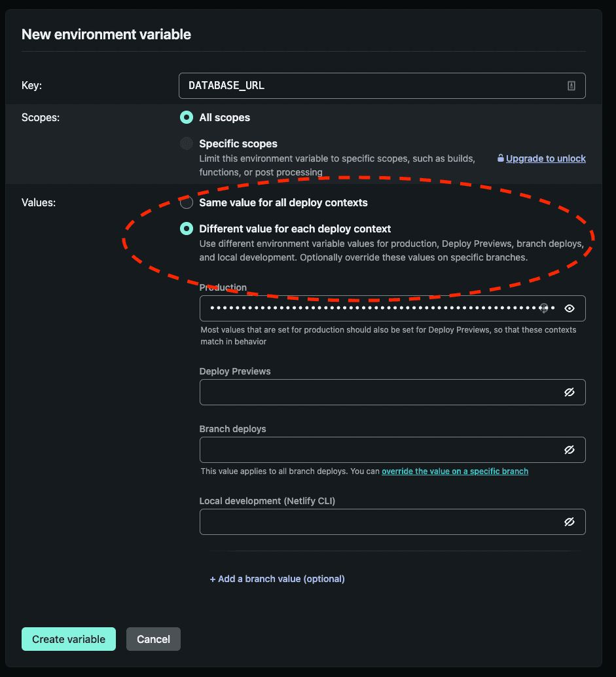Click the password manager icon in Key field
Image resolution: width=616 pixels, height=677 pixels.
[571, 86]
